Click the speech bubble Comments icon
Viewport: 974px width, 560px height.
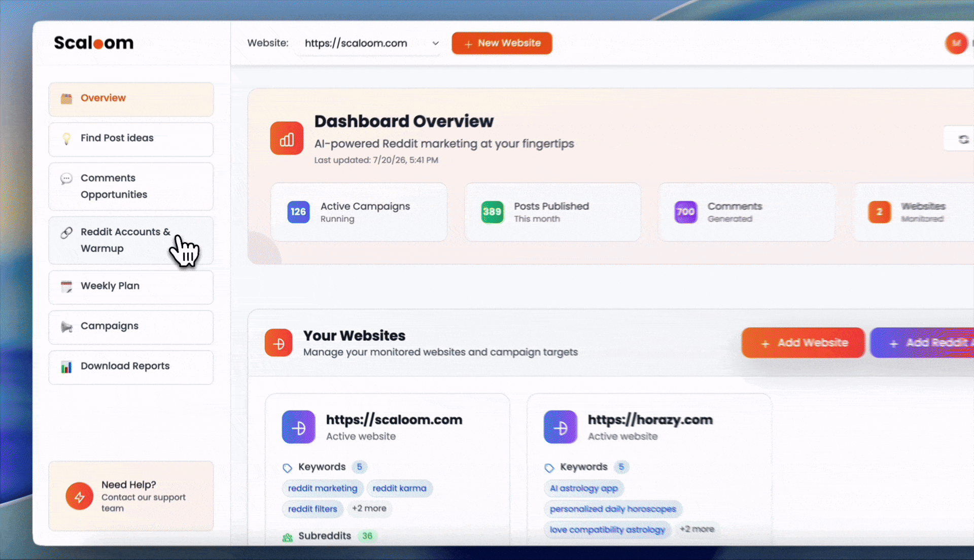[66, 179]
